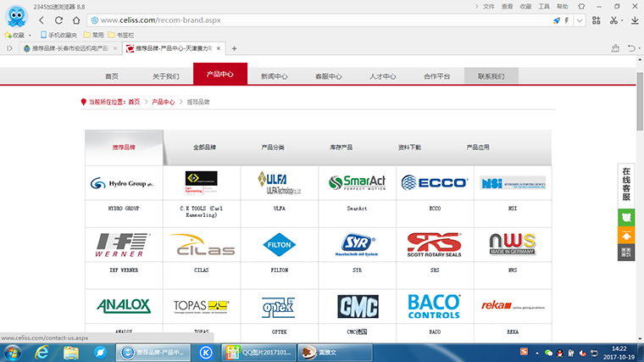
Task: Click 首页 breadcrumb link
Action: point(134,102)
